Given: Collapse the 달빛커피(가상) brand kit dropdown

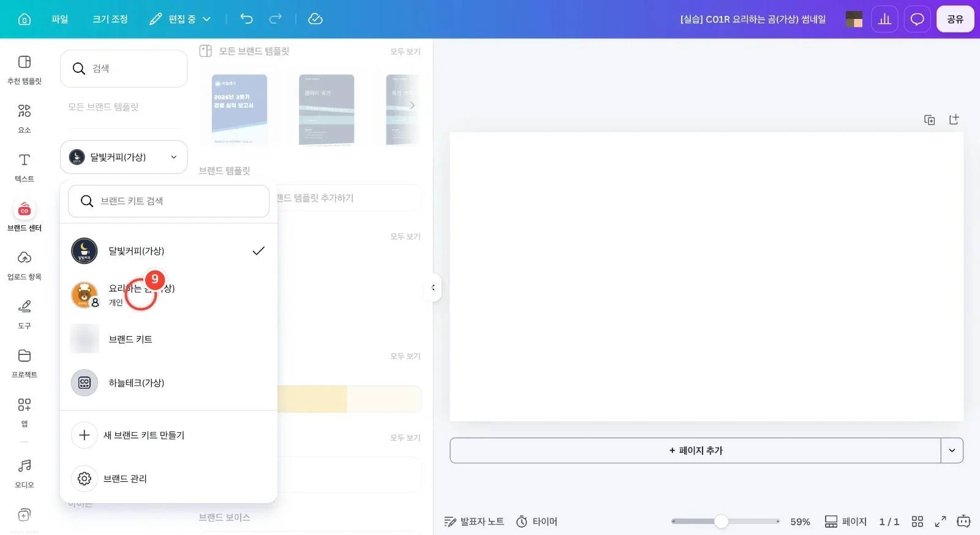Looking at the screenshot, I should [124, 157].
